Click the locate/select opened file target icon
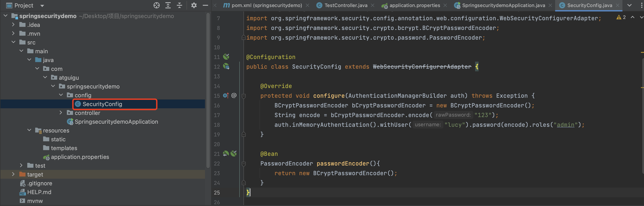The height and width of the screenshot is (206, 644). click(x=157, y=5)
